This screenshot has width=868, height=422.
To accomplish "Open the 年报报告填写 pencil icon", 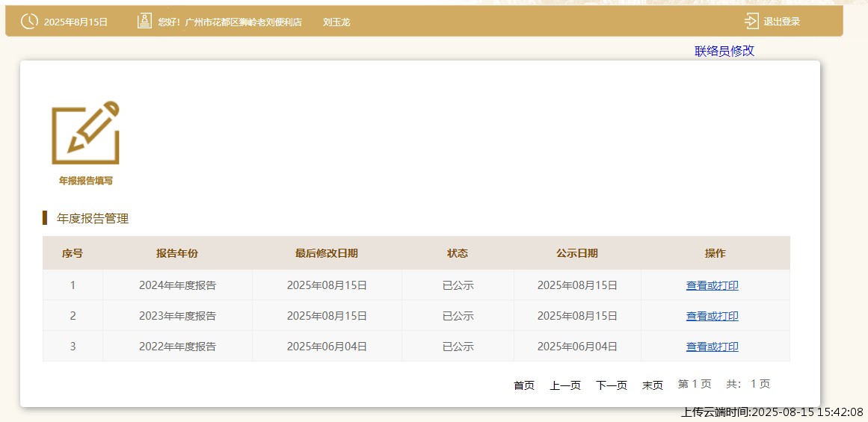I will pyautogui.click(x=86, y=133).
